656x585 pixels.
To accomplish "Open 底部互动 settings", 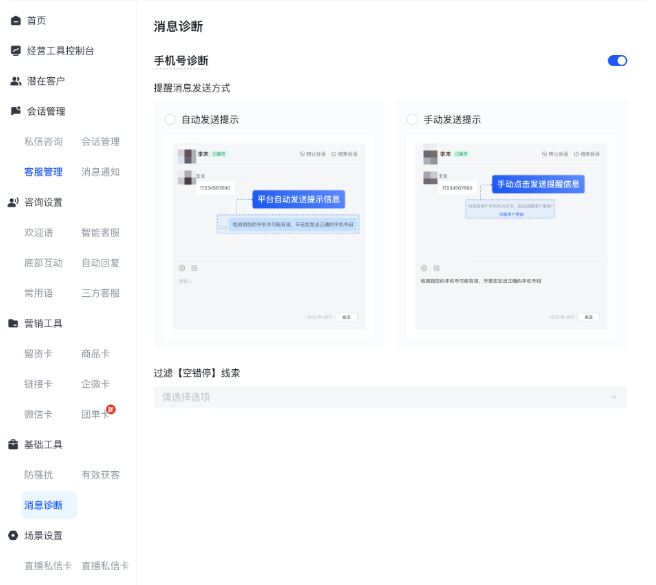I will [x=43, y=263].
